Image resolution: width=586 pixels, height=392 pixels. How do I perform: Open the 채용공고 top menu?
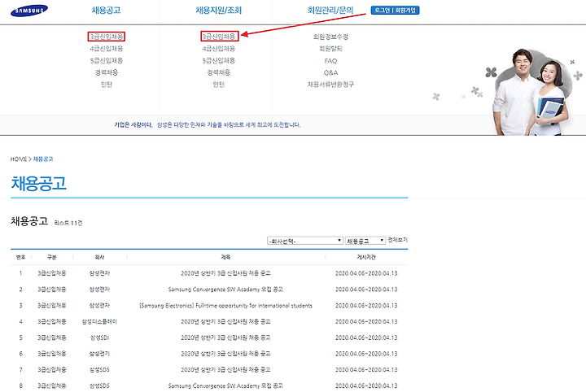pos(106,10)
